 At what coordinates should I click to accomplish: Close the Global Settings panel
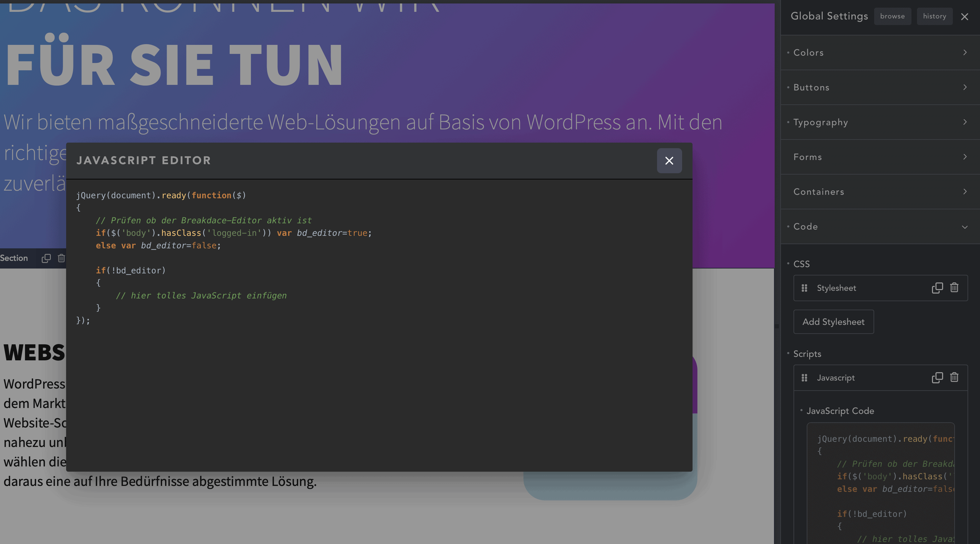pyautogui.click(x=964, y=17)
